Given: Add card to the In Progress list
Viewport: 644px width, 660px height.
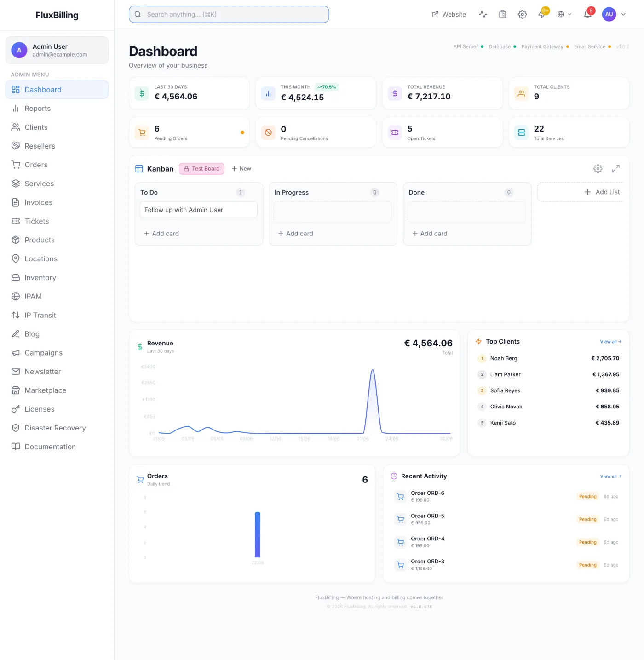Looking at the screenshot, I should [295, 234].
